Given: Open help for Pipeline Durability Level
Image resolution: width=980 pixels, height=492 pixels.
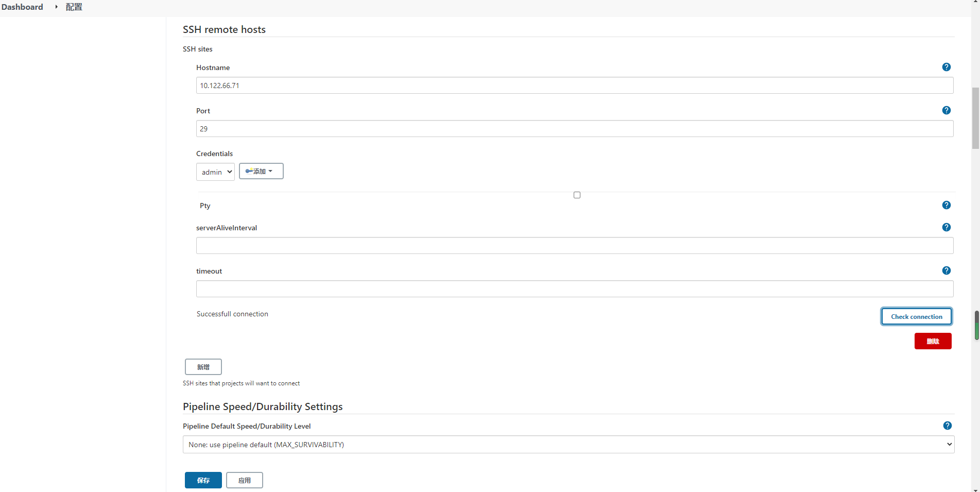Looking at the screenshot, I should tap(947, 426).
